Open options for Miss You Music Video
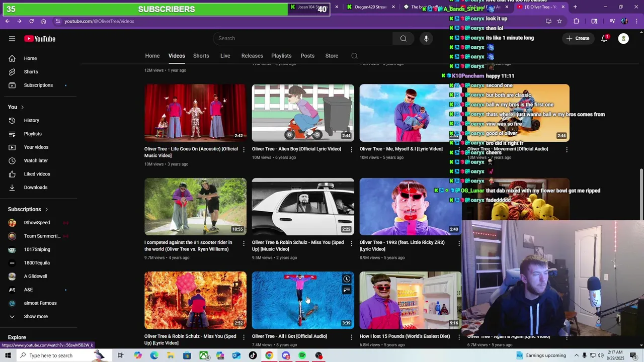Image resolution: width=644 pixels, height=362 pixels. pos(351,243)
